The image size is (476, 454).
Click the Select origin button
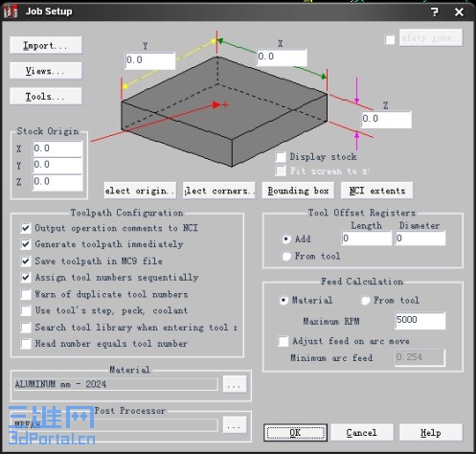click(x=140, y=191)
